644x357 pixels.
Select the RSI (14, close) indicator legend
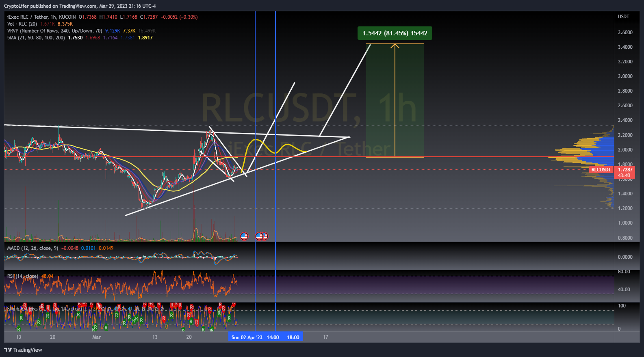23,276
